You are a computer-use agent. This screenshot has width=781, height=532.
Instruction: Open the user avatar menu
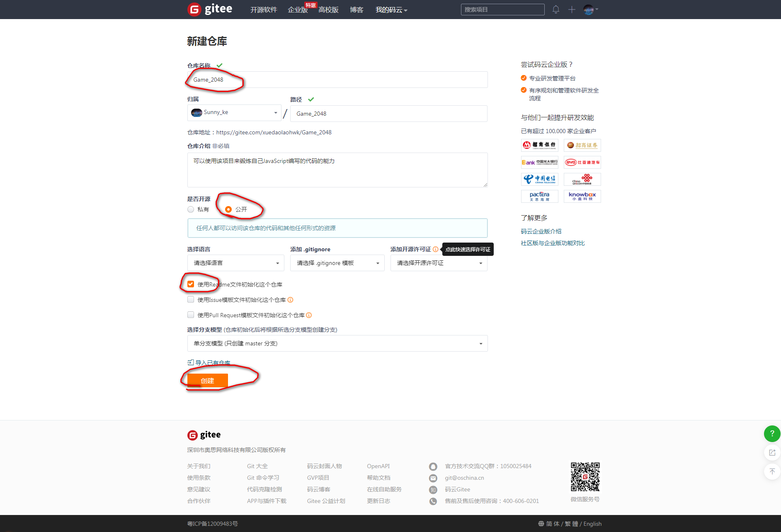coord(590,10)
